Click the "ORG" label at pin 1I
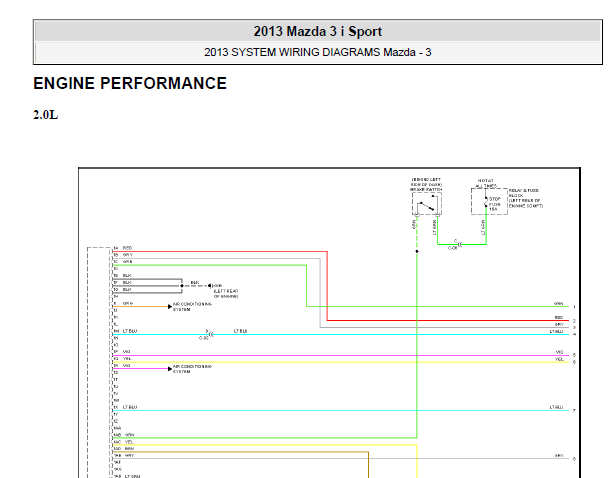The height and width of the screenshot is (478, 610). (128, 303)
